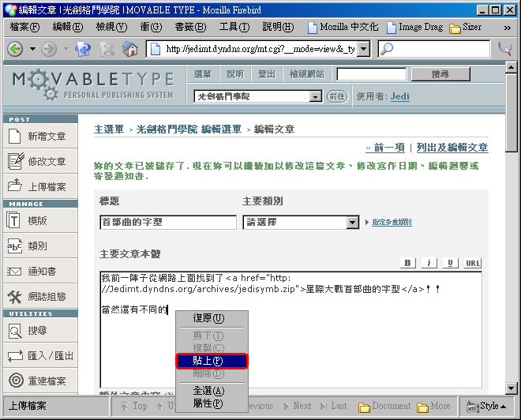Open 重建檔案 (rebuild) sidebar icon

[x=16, y=381]
